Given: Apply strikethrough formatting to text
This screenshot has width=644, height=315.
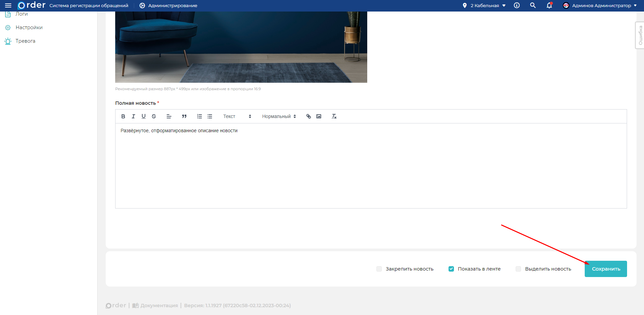Looking at the screenshot, I should pyautogui.click(x=154, y=116).
